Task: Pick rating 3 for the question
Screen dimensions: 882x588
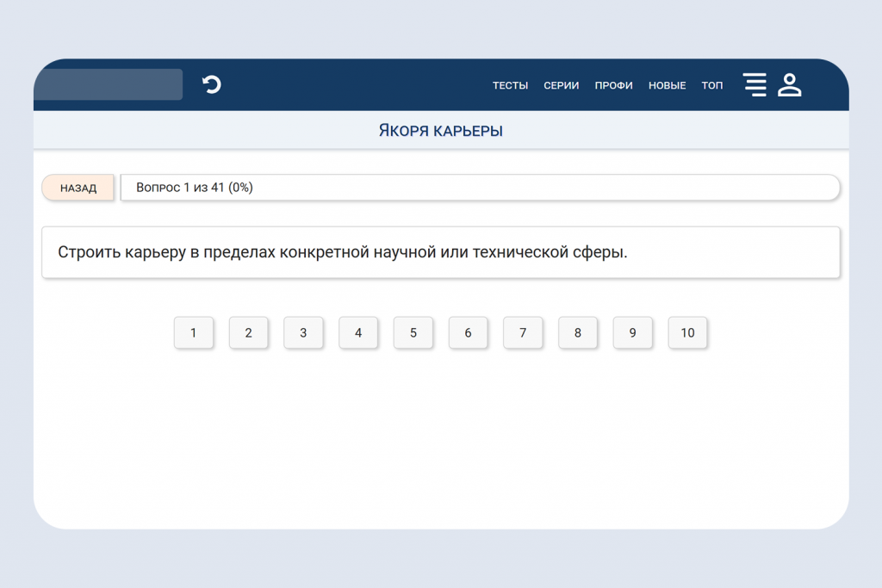Action: [x=303, y=333]
